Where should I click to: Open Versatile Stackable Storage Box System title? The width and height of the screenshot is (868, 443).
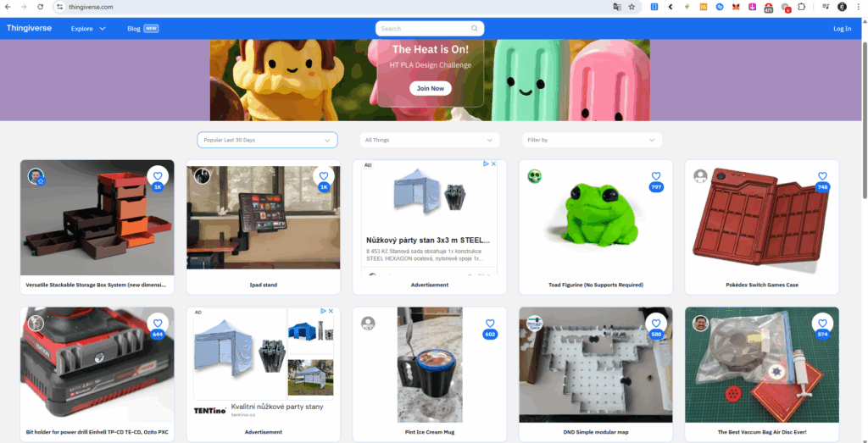(97, 285)
